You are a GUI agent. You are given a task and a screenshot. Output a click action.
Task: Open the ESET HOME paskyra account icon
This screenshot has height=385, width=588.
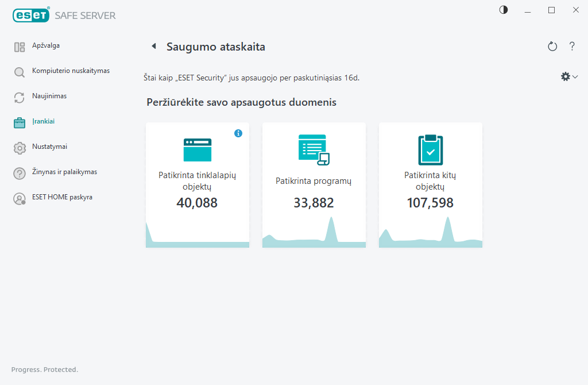(20, 198)
